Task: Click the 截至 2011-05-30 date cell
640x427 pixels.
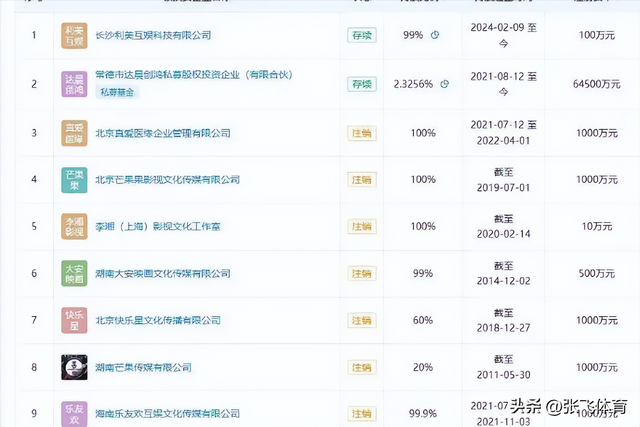Action: coord(503,367)
